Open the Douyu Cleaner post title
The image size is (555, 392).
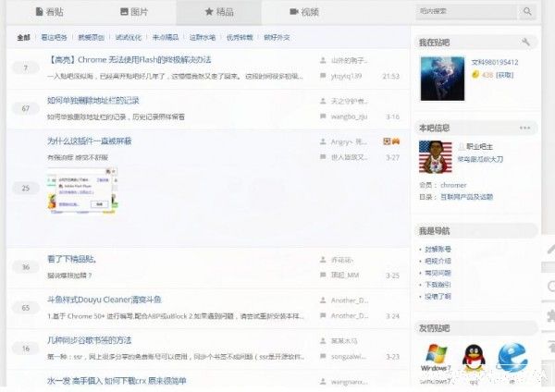(104, 300)
